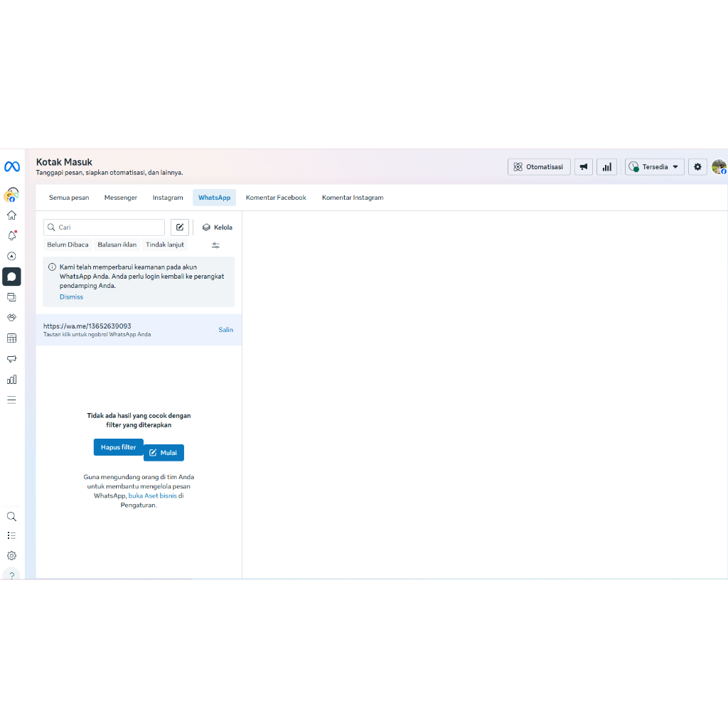Image resolution: width=728 pixels, height=728 pixels.
Task: Click the Cari search field
Action: click(x=107, y=227)
